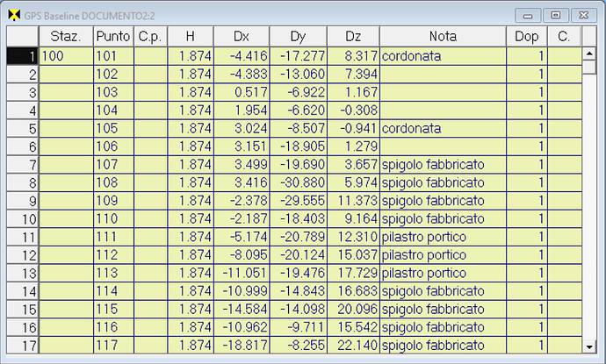Click Dy value -6.620
The image size is (606, 364).
[299, 111]
